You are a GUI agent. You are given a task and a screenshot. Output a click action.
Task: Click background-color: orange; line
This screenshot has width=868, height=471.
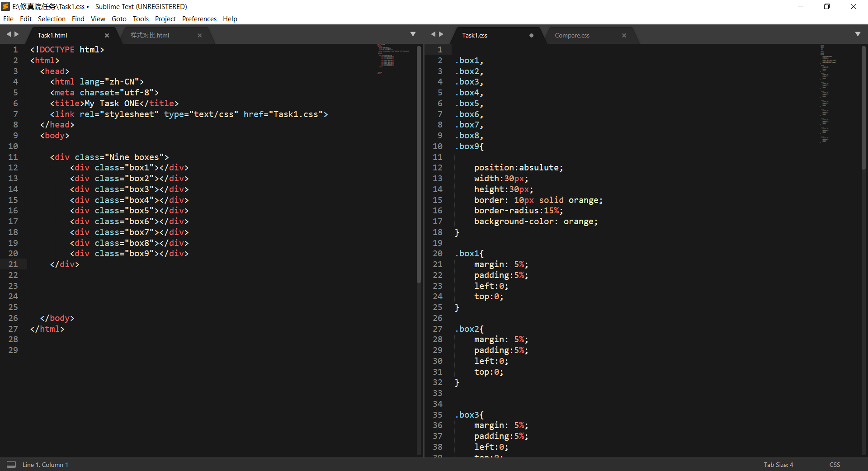536,221
